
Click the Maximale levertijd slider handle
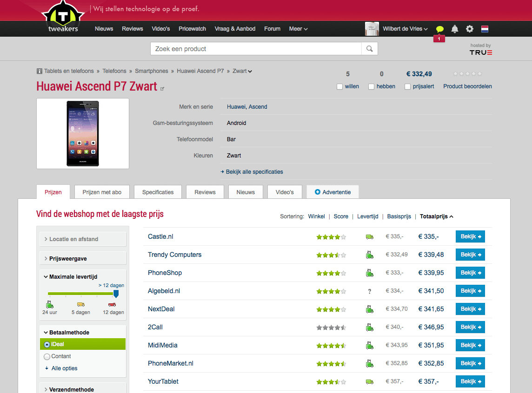coord(115,294)
